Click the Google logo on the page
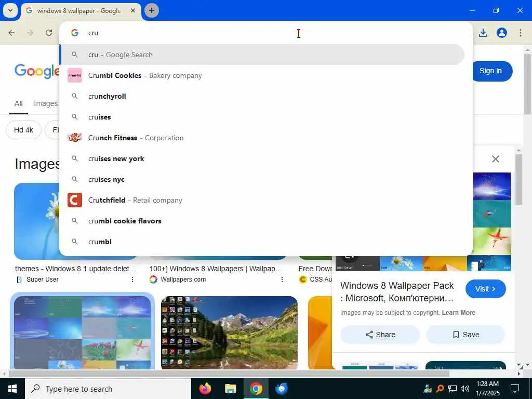 click(x=37, y=71)
